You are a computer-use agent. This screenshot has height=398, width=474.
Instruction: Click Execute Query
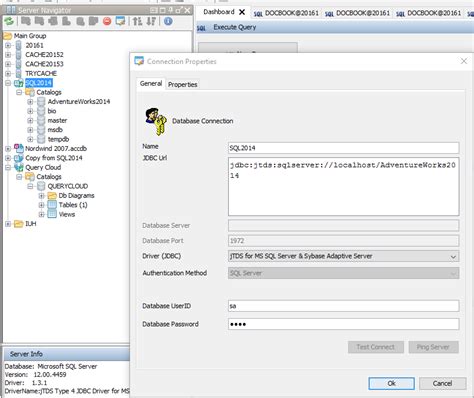pos(234,27)
